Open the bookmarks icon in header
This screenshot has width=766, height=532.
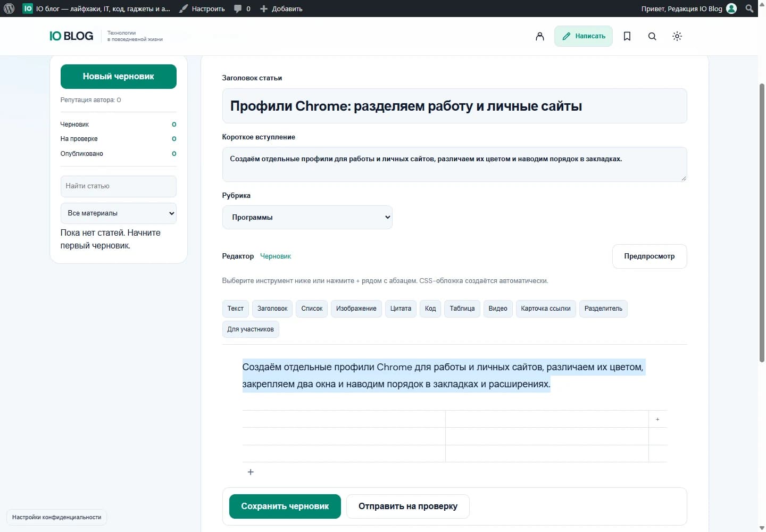click(627, 36)
